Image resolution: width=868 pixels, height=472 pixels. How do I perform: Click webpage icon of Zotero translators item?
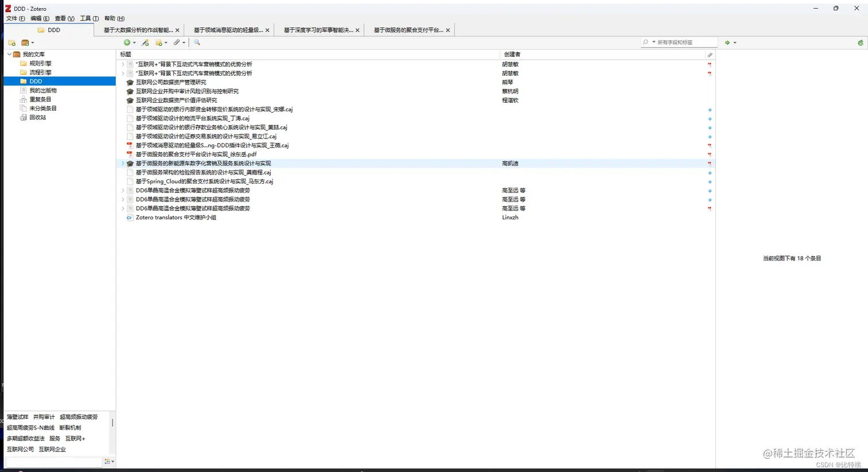point(130,218)
